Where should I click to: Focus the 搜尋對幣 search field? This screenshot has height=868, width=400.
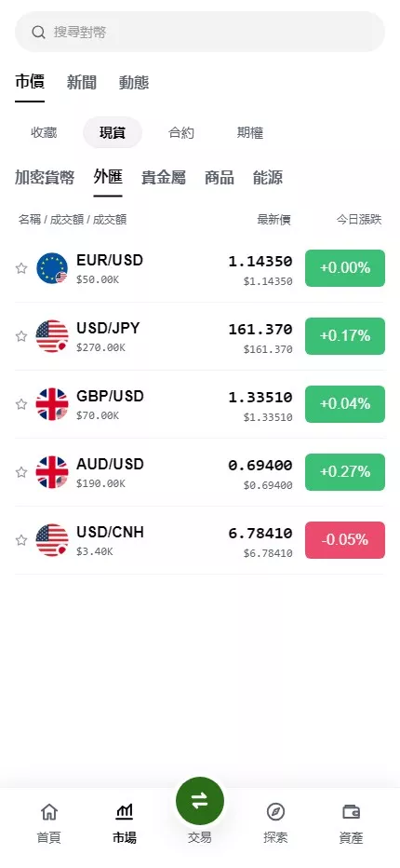pos(200,32)
